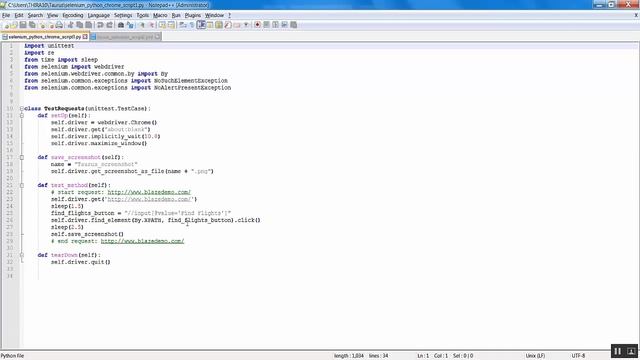Open Find with the binoculars icon
This screenshot has height=360, width=640.
(121, 25)
